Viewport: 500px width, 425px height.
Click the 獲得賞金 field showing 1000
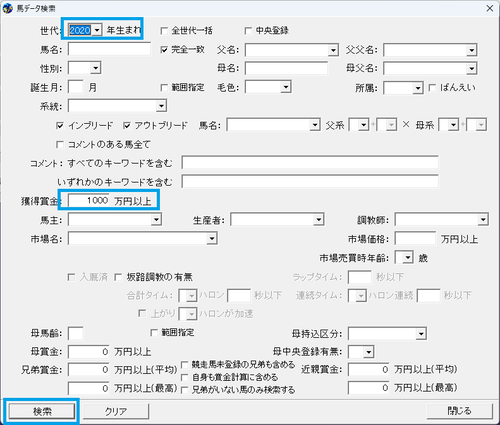pyautogui.click(x=89, y=201)
